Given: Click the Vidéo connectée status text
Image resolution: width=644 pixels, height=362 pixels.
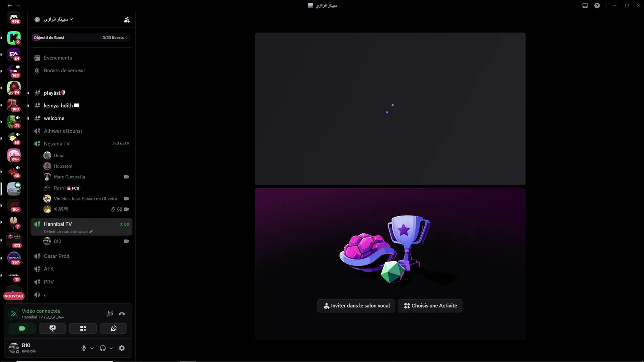Looking at the screenshot, I should (x=41, y=311).
